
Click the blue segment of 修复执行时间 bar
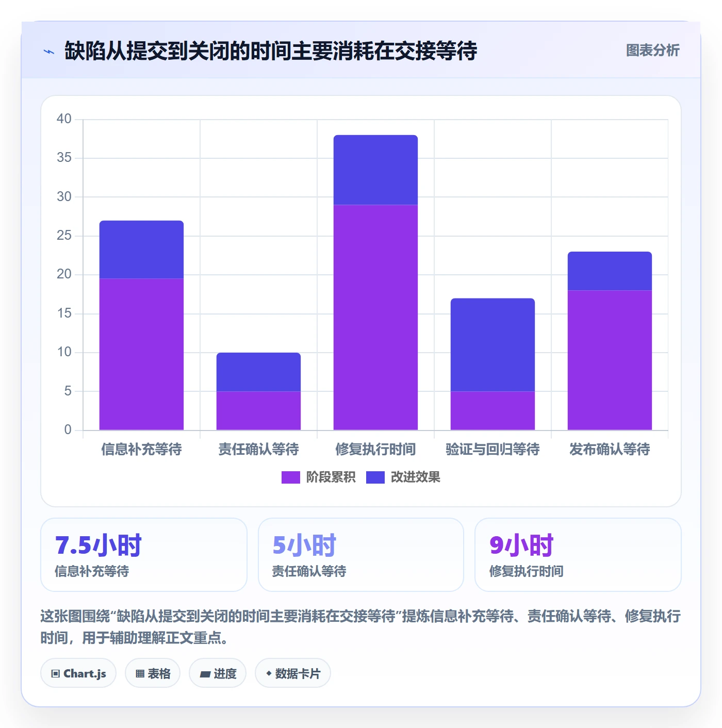pos(375,170)
